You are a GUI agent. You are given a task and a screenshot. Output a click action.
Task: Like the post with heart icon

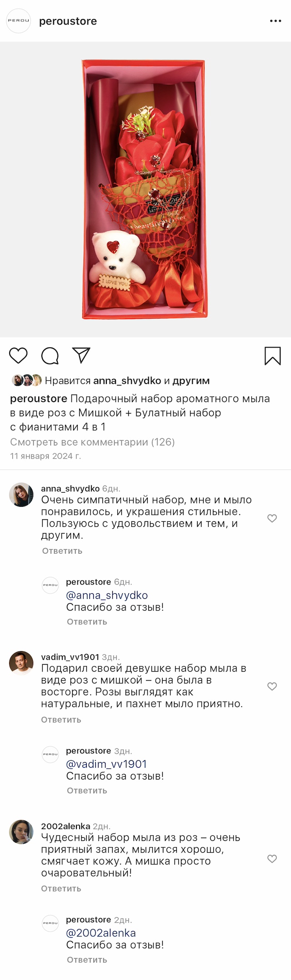click(x=19, y=355)
